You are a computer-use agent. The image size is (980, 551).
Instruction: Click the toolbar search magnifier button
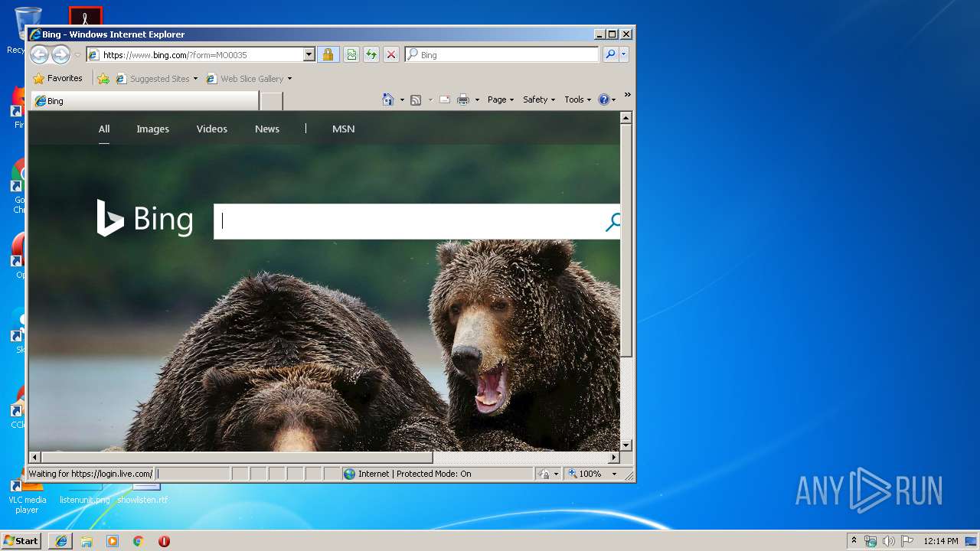pyautogui.click(x=610, y=55)
